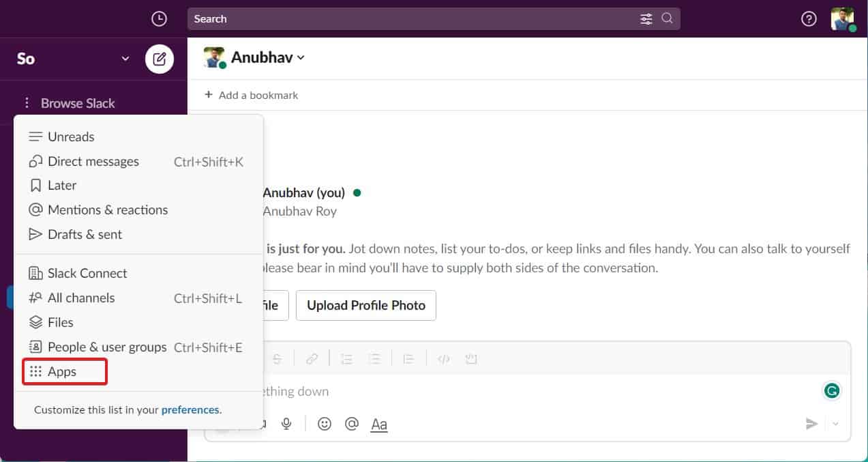Image resolution: width=868 pixels, height=462 pixels.
Task: Open the emoji picker
Action: point(325,424)
